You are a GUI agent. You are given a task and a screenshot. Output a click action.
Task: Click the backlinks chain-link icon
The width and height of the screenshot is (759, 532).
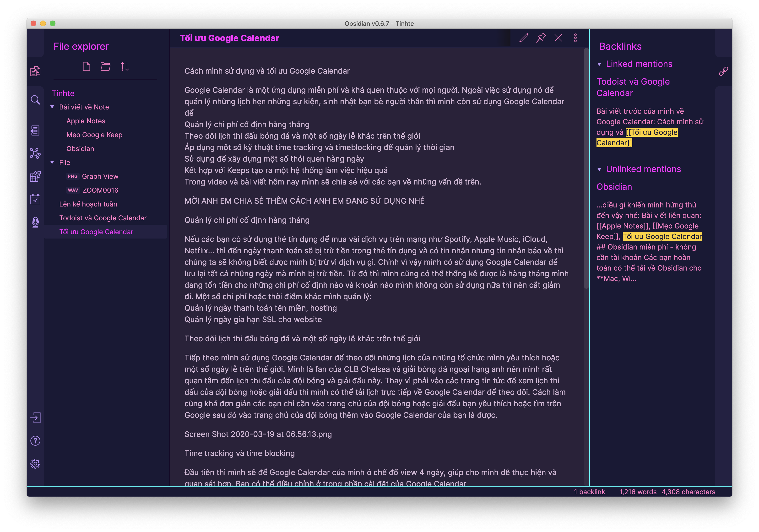coord(723,71)
